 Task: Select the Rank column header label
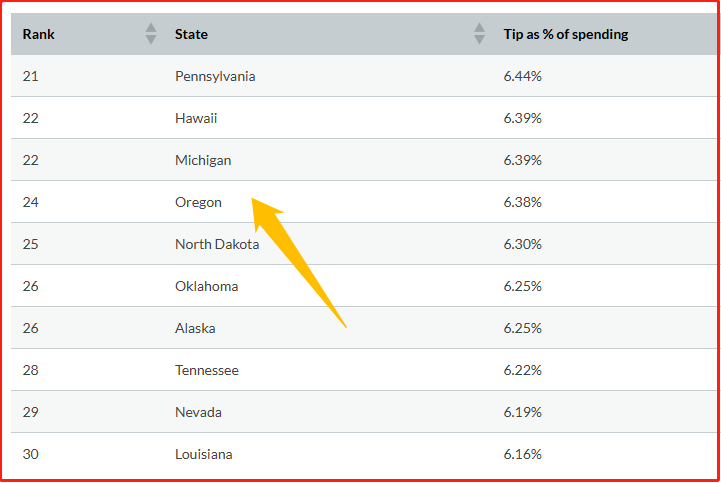click(x=39, y=34)
